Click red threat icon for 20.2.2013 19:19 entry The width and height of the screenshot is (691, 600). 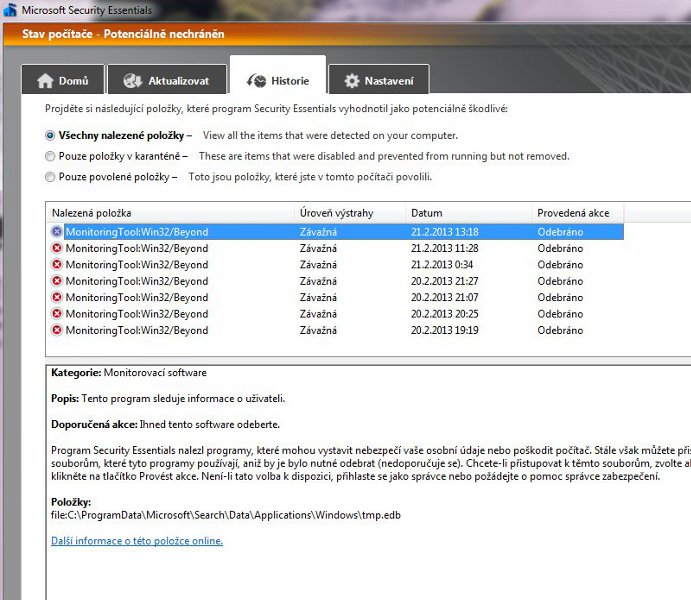[57, 330]
